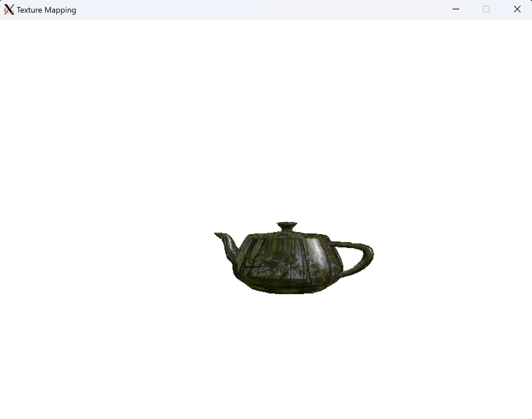Image resolution: width=532 pixels, height=419 pixels.
Task: Click the X11 app icon in title bar
Action: (9, 10)
